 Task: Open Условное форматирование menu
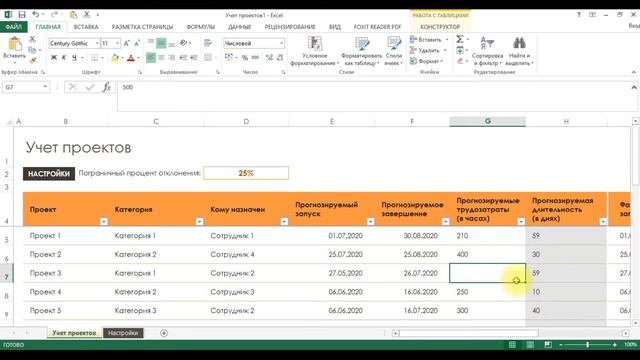tap(315, 51)
